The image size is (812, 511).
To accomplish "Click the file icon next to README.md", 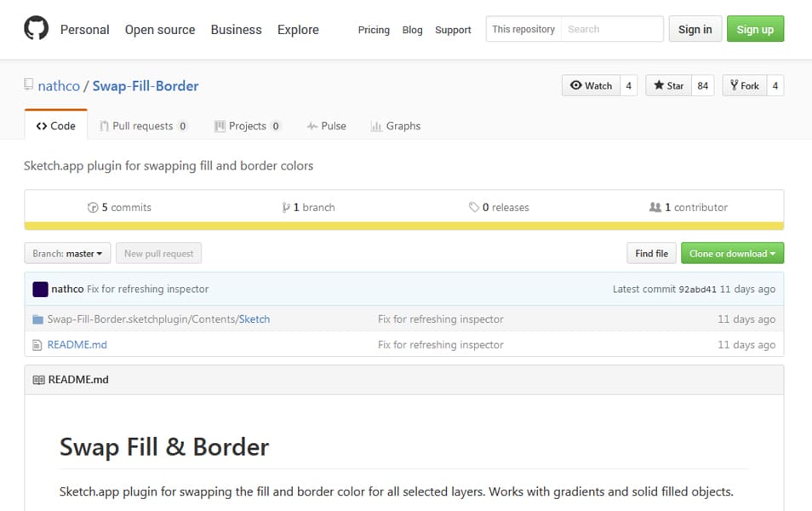I will pyautogui.click(x=37, y=345).
